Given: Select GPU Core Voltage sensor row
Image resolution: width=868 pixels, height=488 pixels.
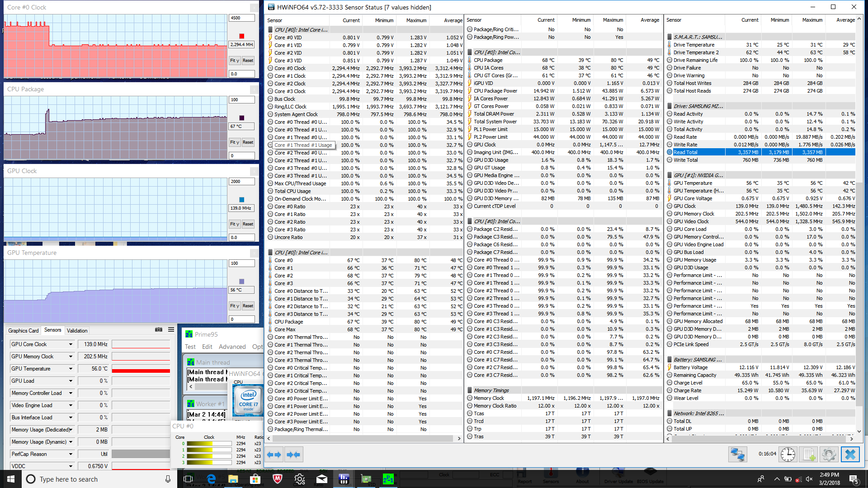Looking at the screenshot, I should pyautogui.click(x=761, y=198).
